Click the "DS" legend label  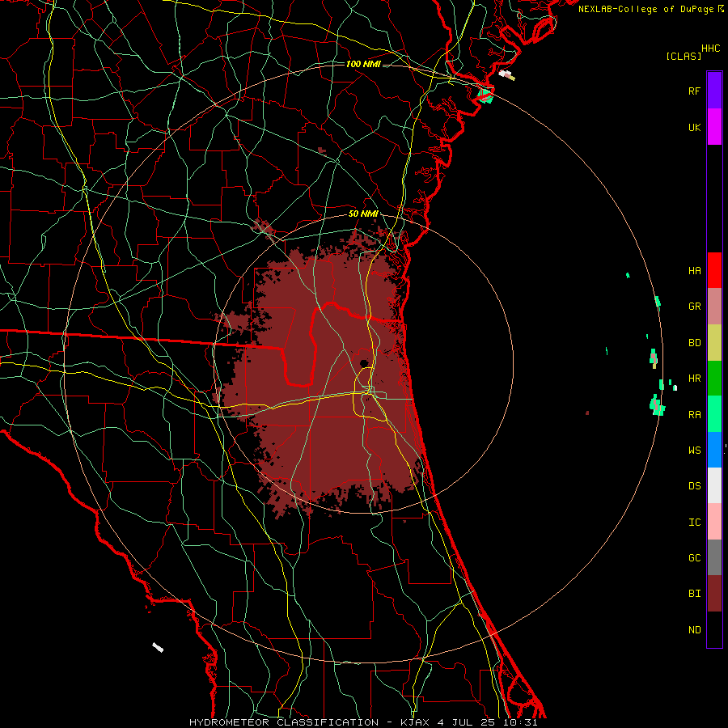tap(694, 485)
